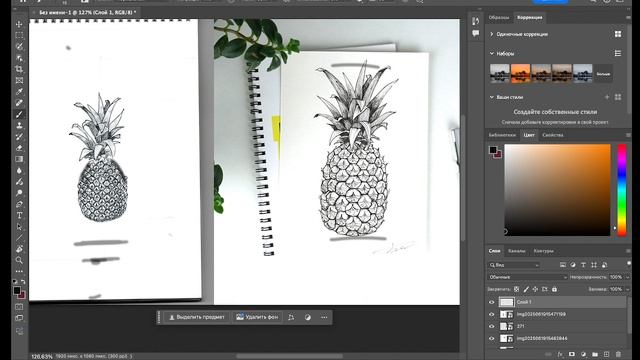Image resolution: width=640 pixels, height=360 pixels.
Task: Open the layer filter Вид dropdown
Action: tap(514, 265)
